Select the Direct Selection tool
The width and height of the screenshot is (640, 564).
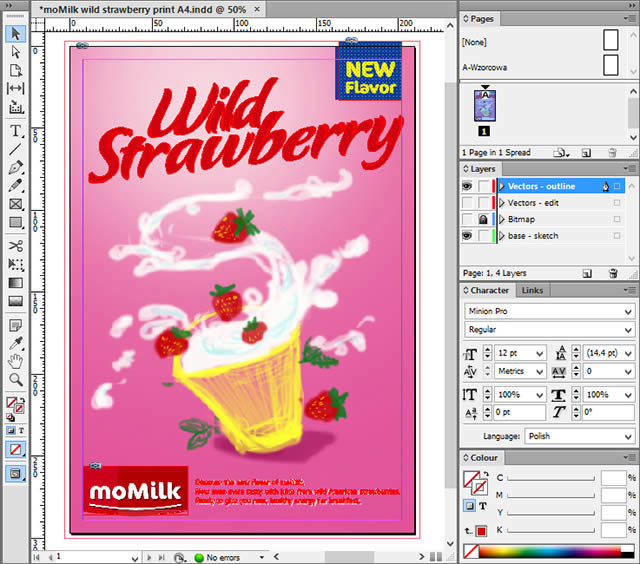coord(16,52)
